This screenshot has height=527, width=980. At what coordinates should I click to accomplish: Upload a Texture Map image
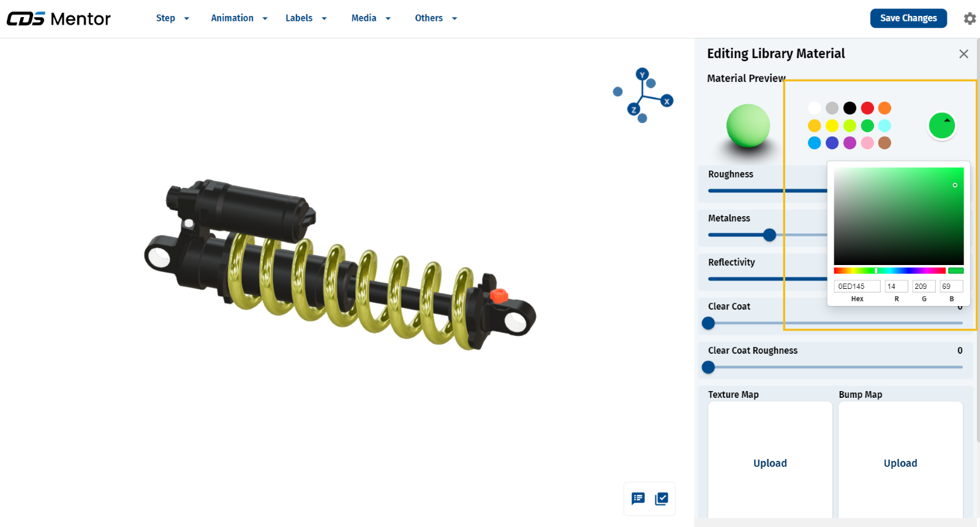(770, 463)
